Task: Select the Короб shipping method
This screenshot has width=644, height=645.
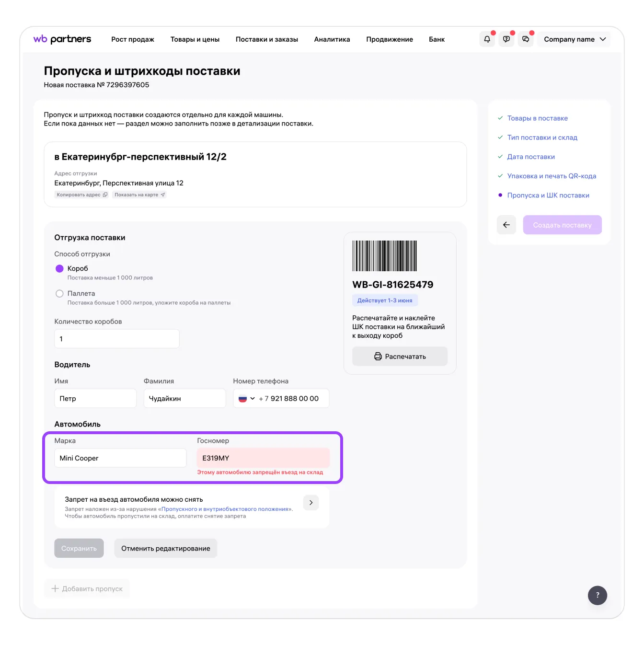Action: coord(60,268)
